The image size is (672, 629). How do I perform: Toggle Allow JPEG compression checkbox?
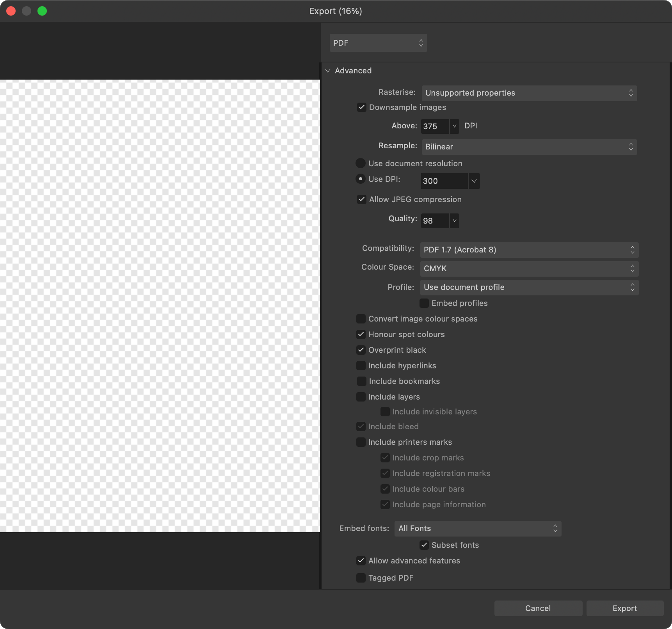pyautogui.click(x=362, y=199)
